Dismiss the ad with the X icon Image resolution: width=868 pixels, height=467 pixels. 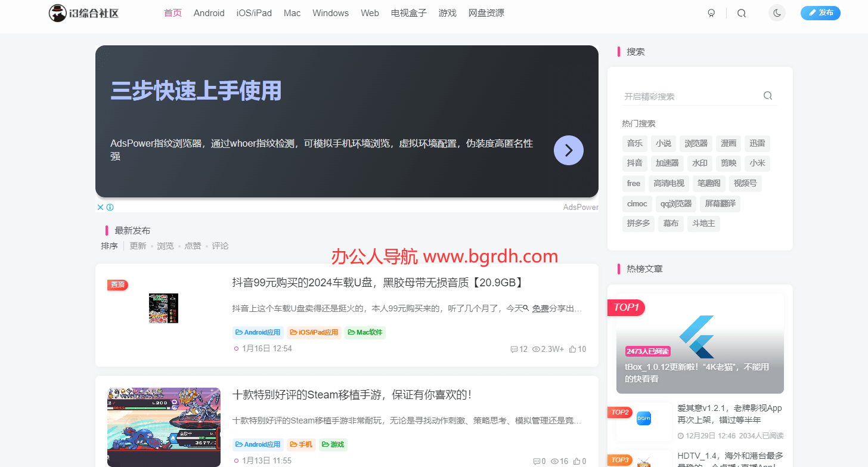pyautogui.click(x=100, y=207)
